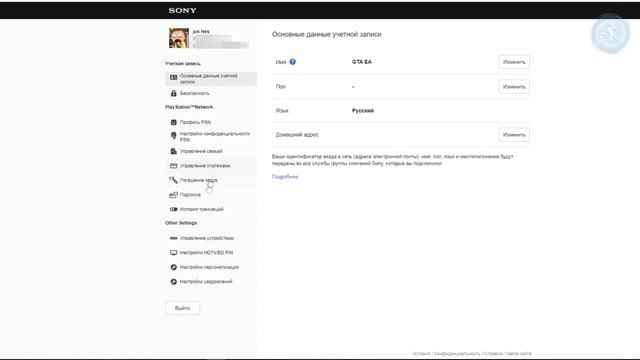640x360 pixels.
Task: Click the Управление платежами credit card icon
Action: point(173,166)
